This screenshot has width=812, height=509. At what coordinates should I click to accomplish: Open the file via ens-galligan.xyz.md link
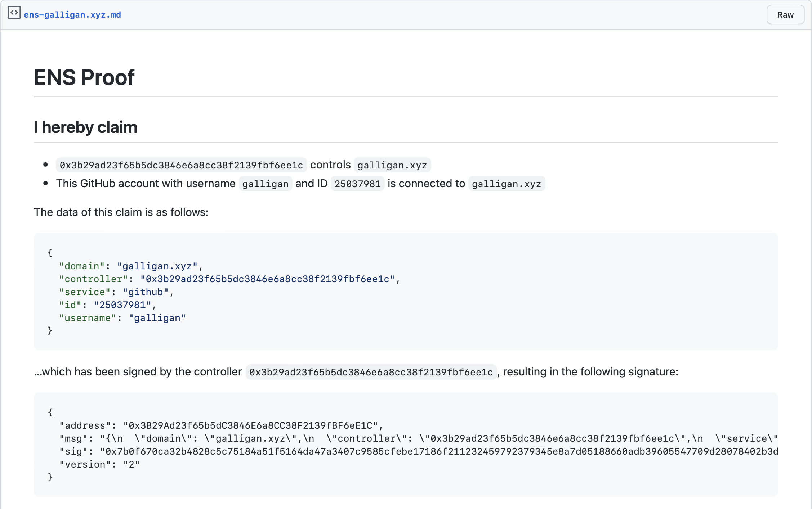tap(73, 14)
